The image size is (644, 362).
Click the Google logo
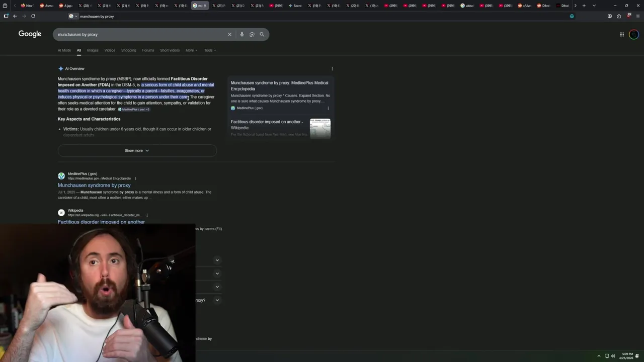click(30, 34)
